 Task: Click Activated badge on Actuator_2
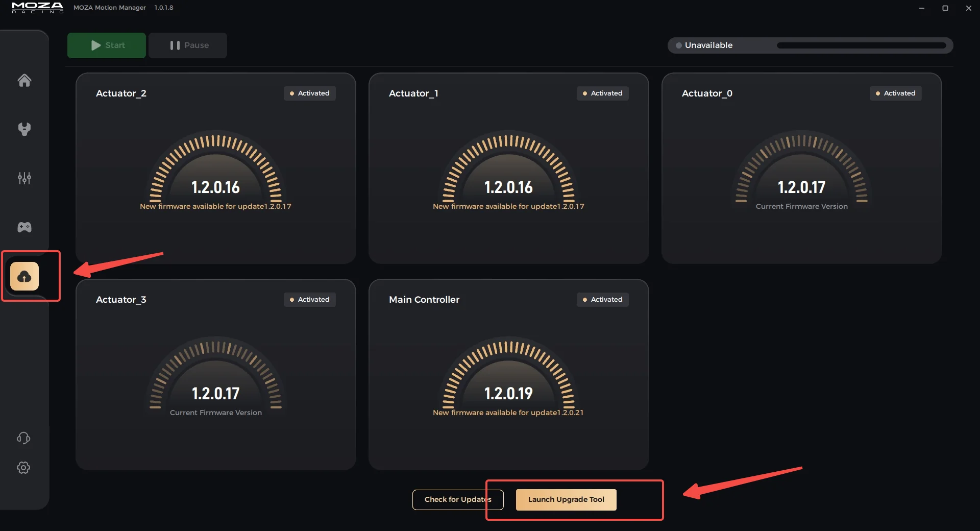pyautogui.click(x=310, y=93)
